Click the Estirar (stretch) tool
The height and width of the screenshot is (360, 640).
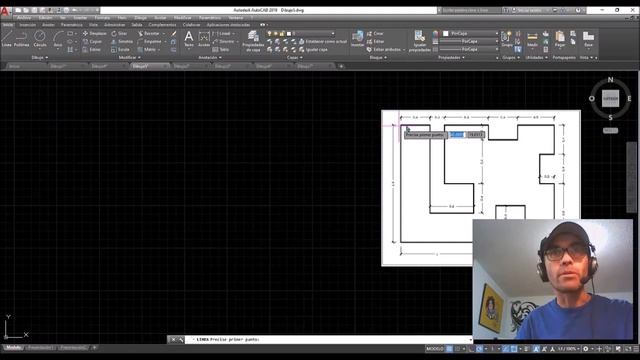coord(92,49)
